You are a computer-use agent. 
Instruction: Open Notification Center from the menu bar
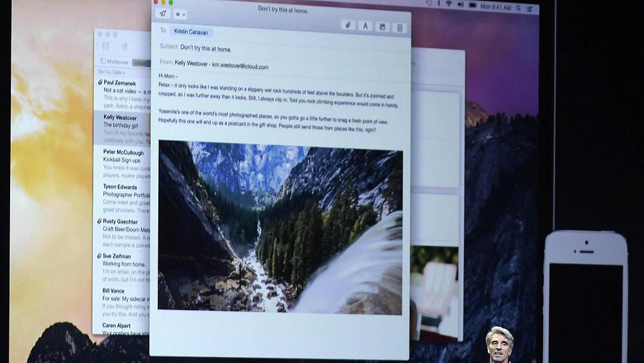[530, 8]
